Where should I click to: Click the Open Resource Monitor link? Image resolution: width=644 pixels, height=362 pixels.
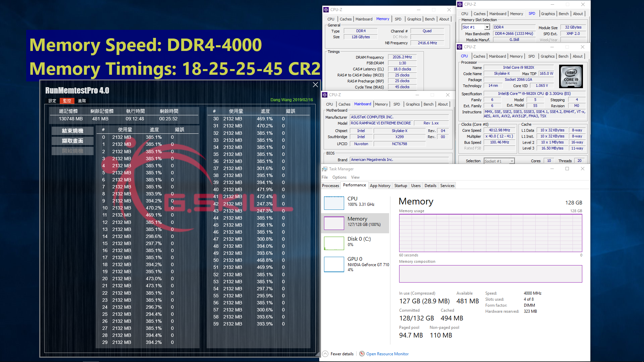[x=387, y=354]
